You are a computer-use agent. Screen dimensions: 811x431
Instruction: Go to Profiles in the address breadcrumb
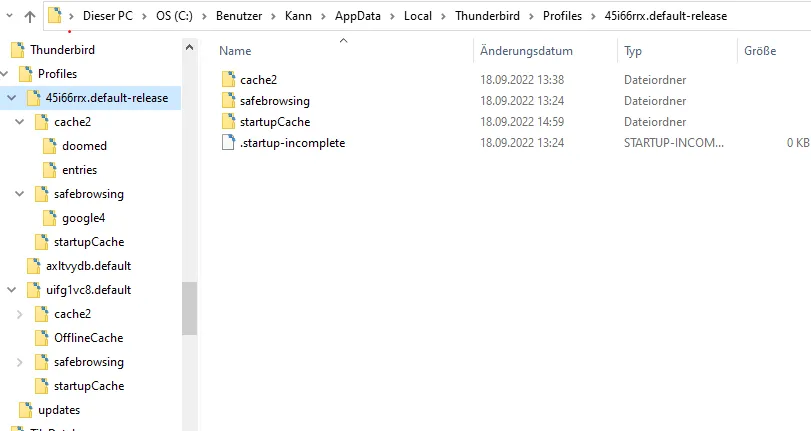(562, 16)
